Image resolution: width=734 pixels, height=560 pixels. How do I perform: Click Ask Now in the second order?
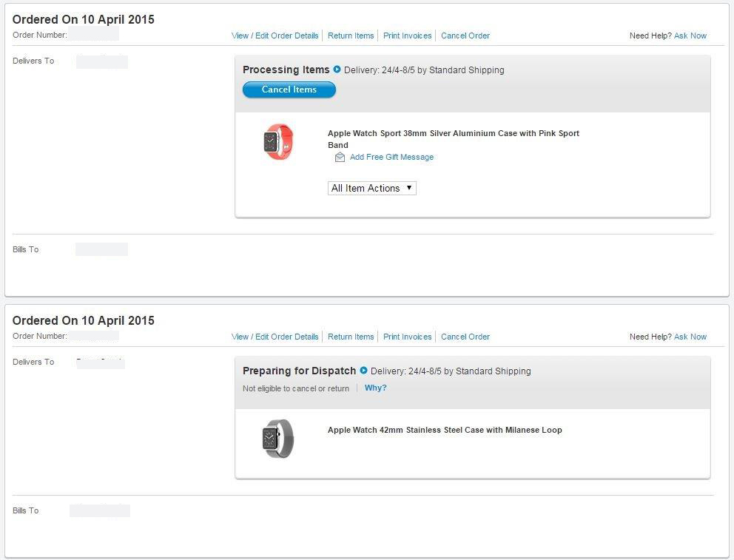click(x=690, y=337)
